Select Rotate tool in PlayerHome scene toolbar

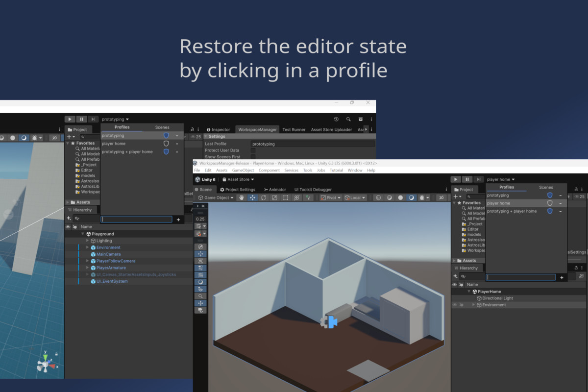pos(264,197)
